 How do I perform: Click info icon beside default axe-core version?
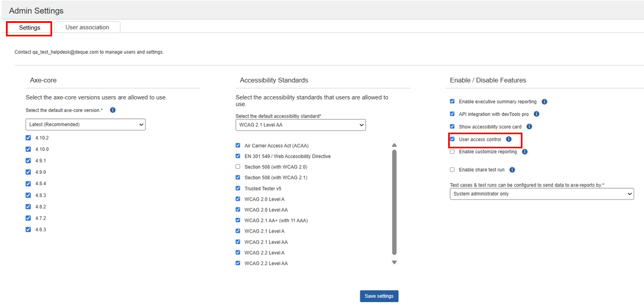pos(113,110)
